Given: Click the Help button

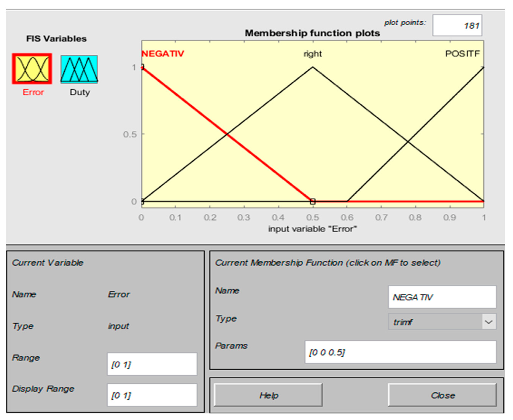Looking at the screenshot, I should pyautogui.click(x=268, y=395).
